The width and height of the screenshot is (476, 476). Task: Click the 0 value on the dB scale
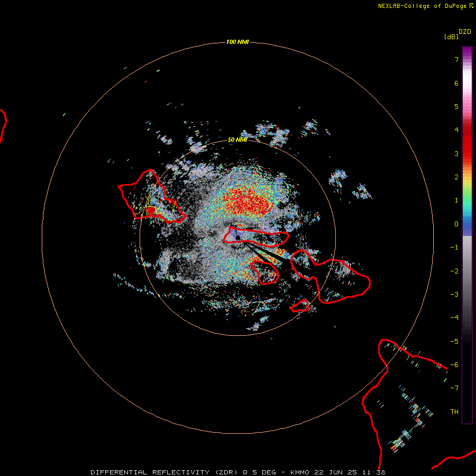(x=456, y=224)
